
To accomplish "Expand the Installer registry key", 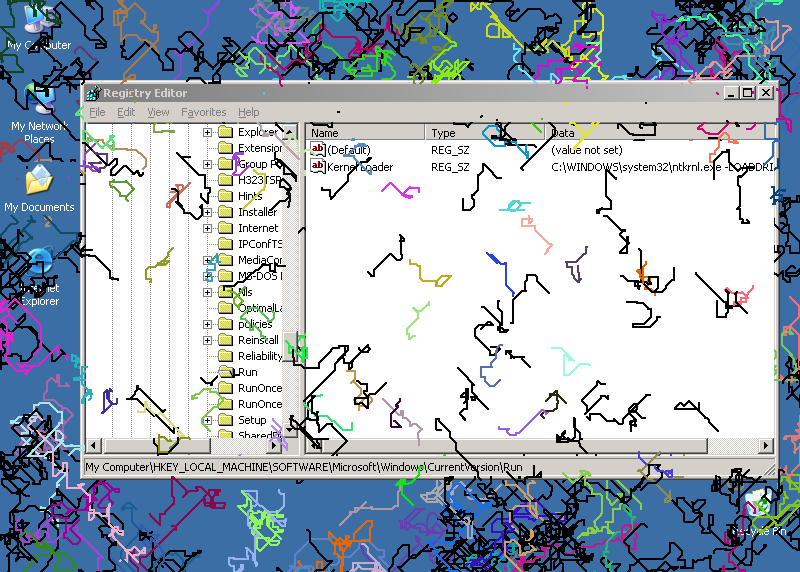I will point(207,212).
